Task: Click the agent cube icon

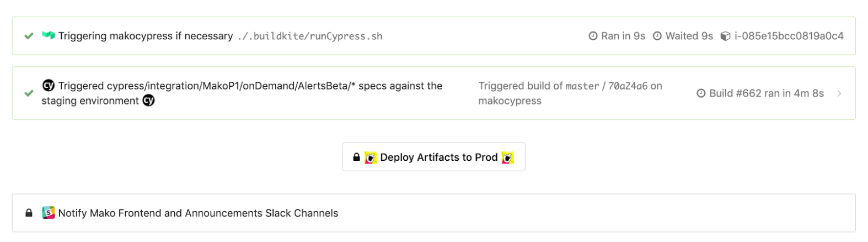Action: tap(726, 36)
